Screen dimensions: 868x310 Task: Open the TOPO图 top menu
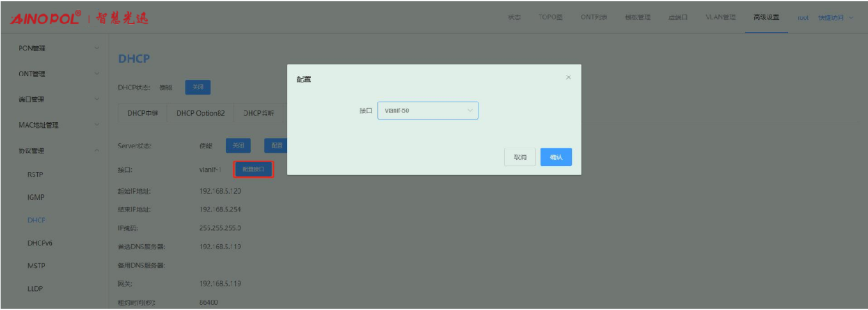coord(550,17)
